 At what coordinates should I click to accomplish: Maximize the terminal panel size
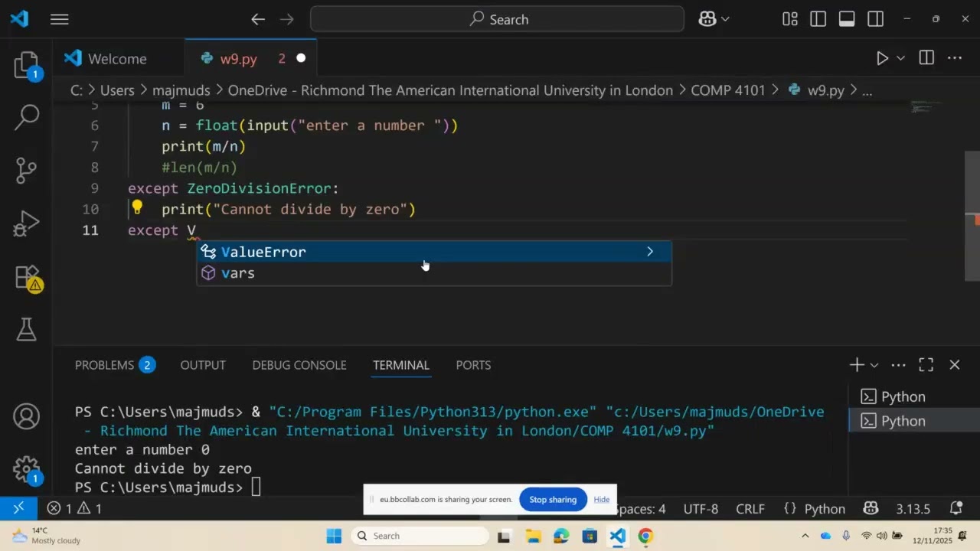(926, 365)
